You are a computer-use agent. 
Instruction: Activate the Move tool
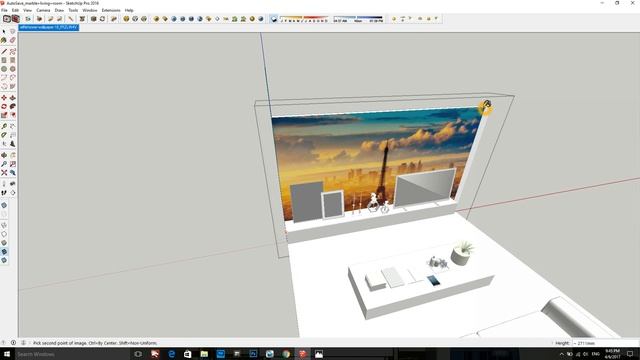(4, 98)
